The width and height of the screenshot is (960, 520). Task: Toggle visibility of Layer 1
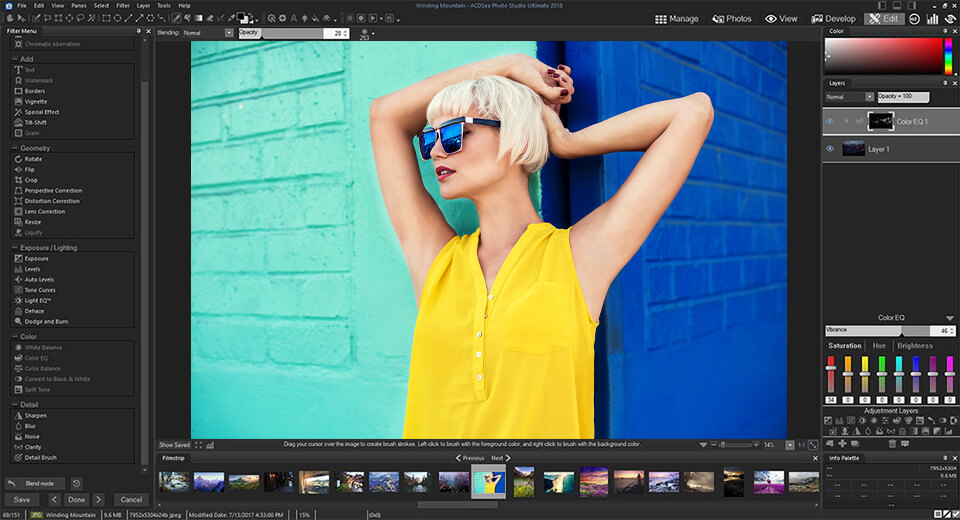[x=830, y=149]
